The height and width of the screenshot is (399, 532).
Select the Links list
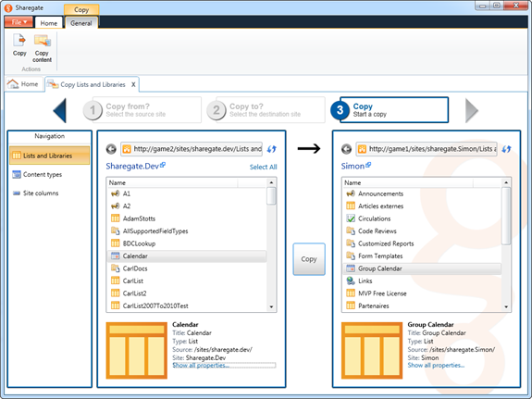tap(422, 281)
